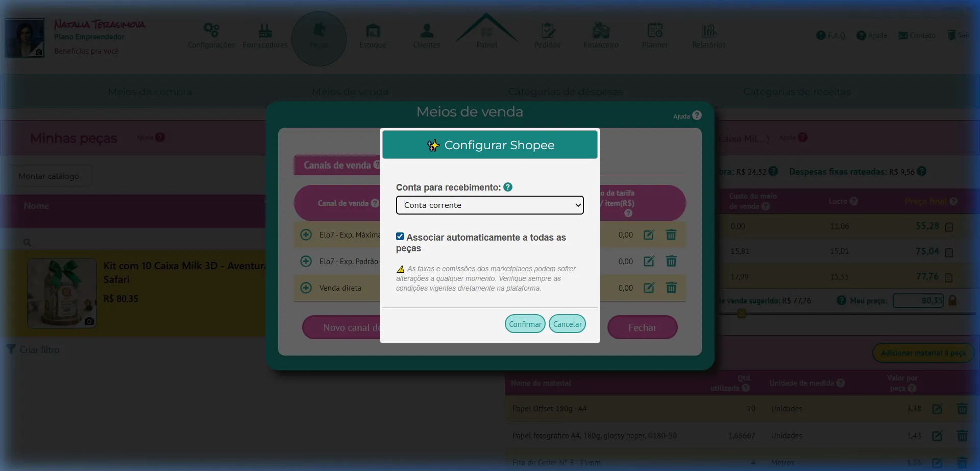The height and width of the screenshot is (471, 980).
Task: Open the Meios de compra tab
Action: [x=150, y=92]
